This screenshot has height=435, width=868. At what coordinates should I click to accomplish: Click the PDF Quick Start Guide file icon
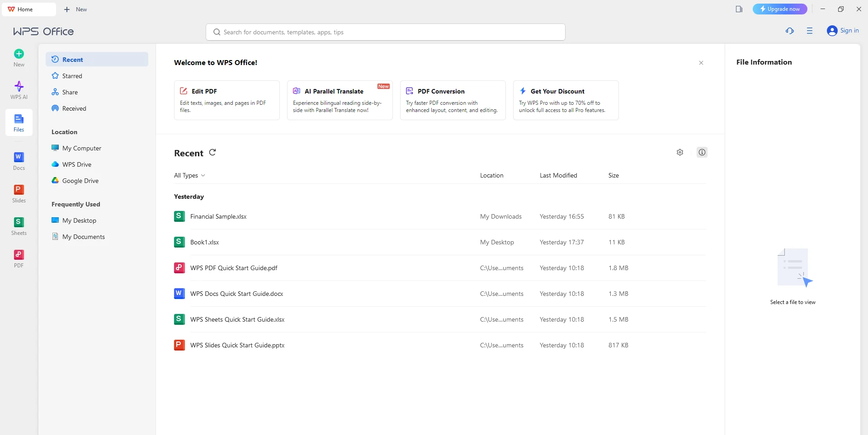(179, 268)
